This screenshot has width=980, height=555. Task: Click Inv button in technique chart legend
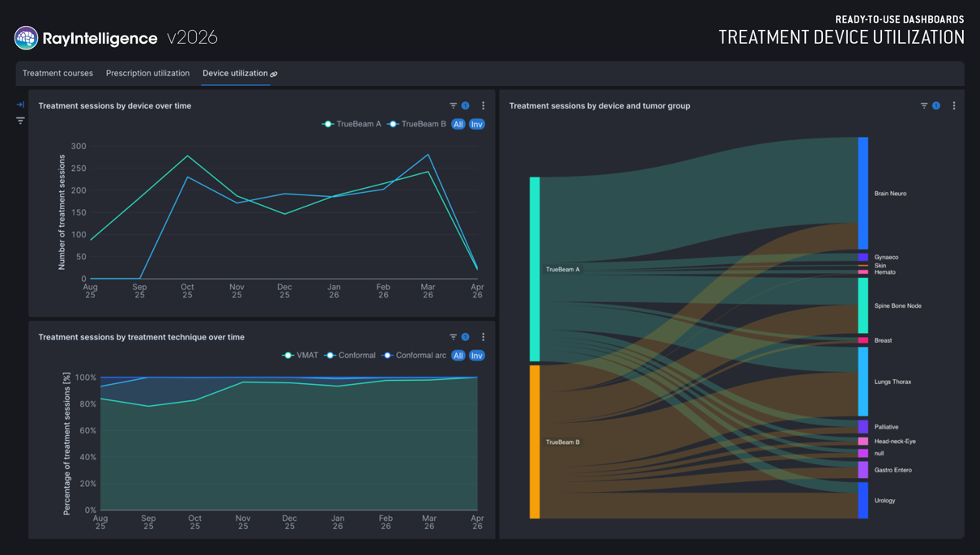click(477, 356)
